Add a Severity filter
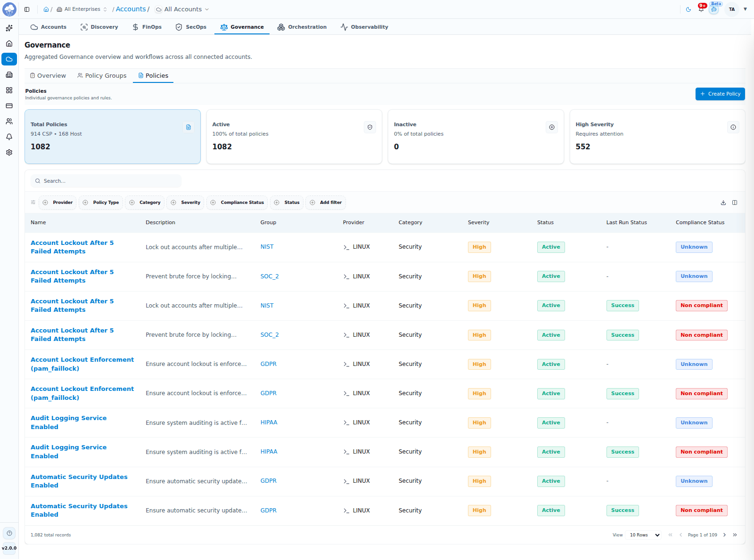 click(x=186, y=203)
